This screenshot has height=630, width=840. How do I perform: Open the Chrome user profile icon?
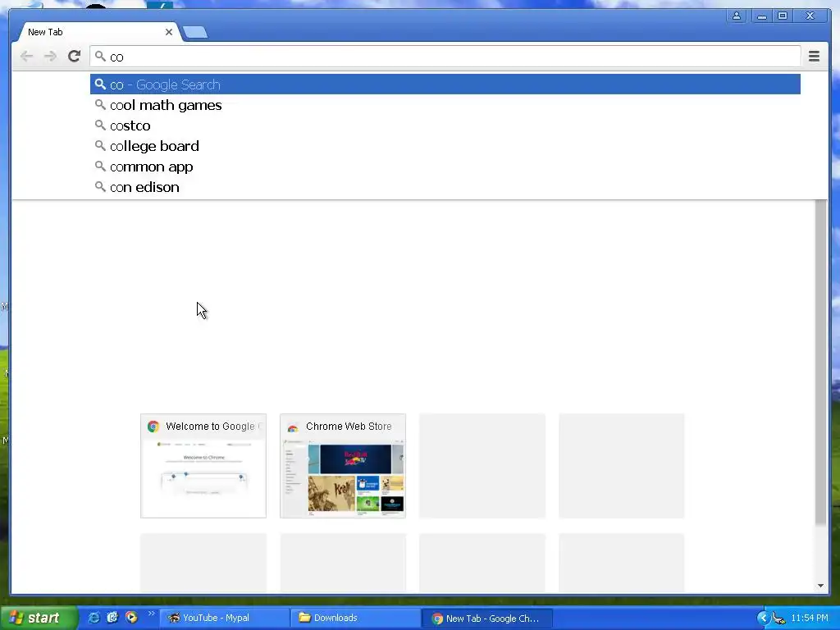click(x=737, y=16)
